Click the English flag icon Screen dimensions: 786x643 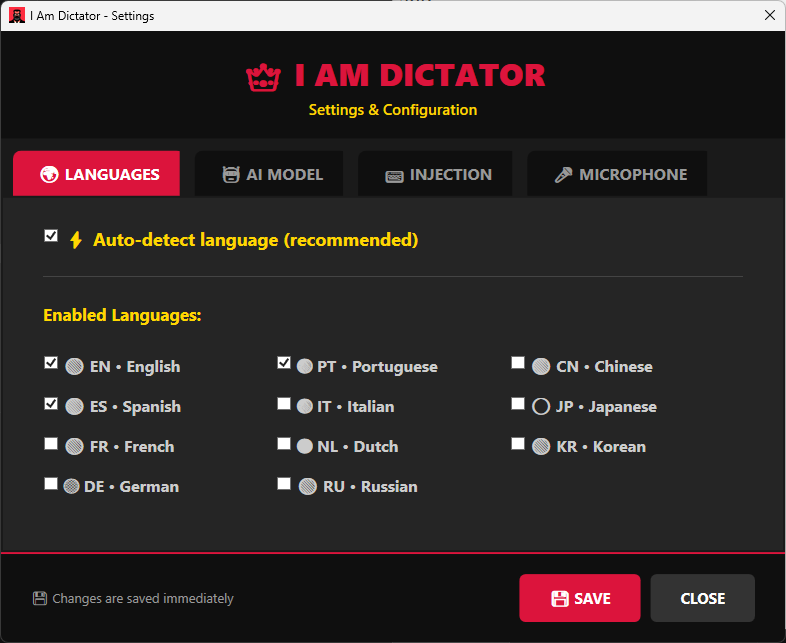tap(74, 367)
